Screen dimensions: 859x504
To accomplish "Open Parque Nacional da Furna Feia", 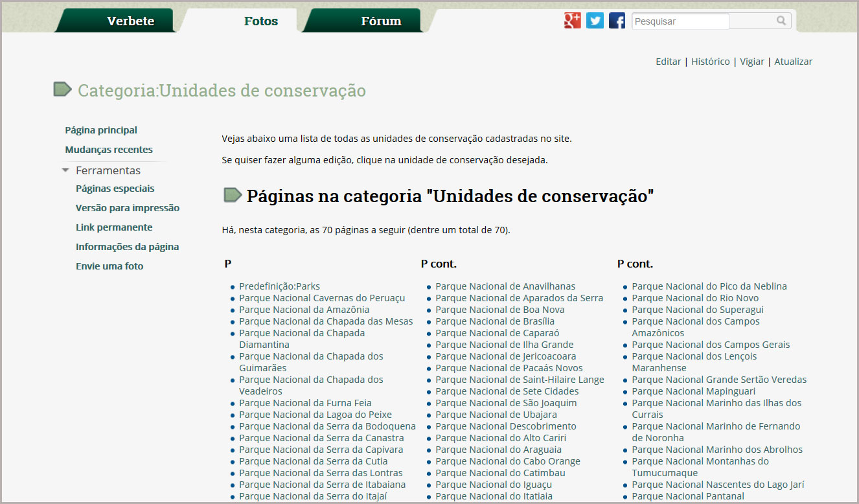I will (x=305, y=403).
